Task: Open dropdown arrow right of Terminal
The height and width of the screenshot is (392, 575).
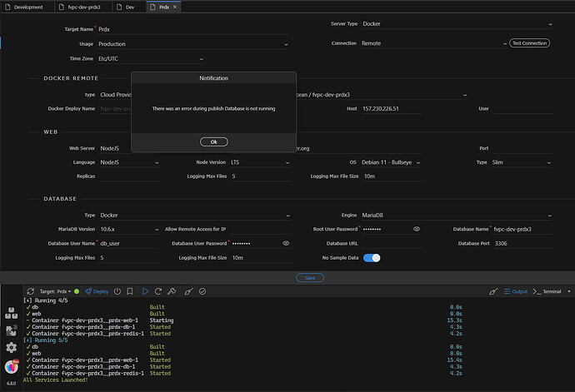Action: tap(569, 291)
